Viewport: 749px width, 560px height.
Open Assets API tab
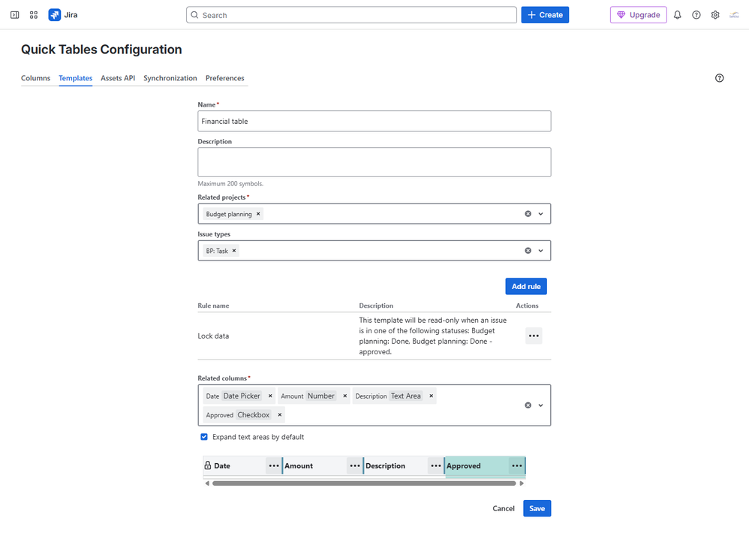coord(118,78)
